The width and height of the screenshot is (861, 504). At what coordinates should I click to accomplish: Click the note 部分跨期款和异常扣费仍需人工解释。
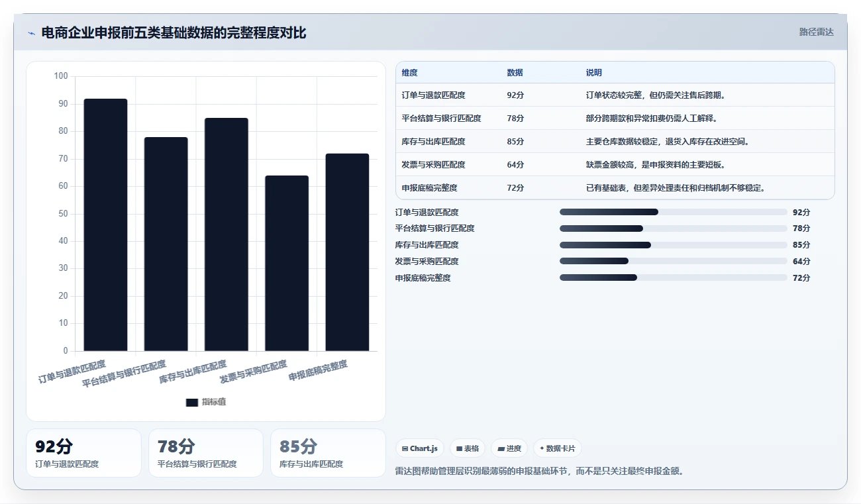[x=652, y=119]
